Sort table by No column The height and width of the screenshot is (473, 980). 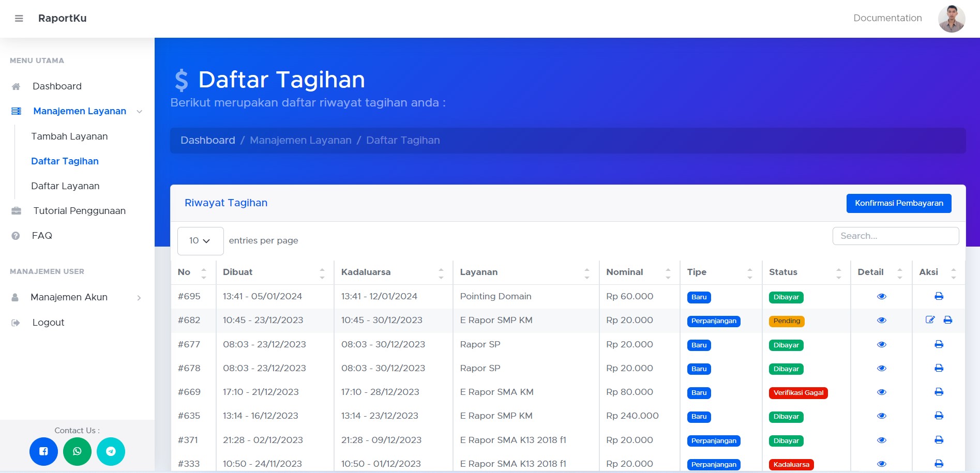[x=193, y=272]
